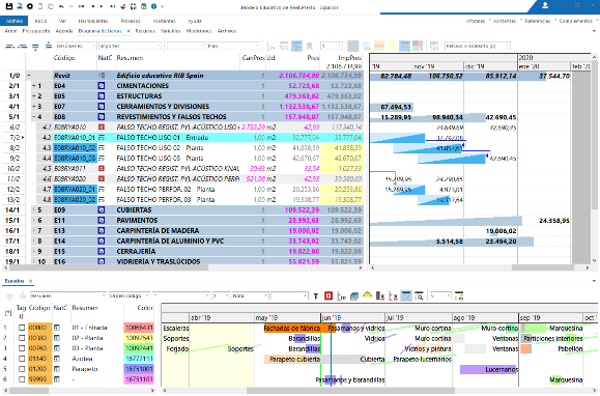This screenshot has width=600, height=396.
Task: Click the last calendar icon in Espacios toolbar
Action: pos(459,296)
